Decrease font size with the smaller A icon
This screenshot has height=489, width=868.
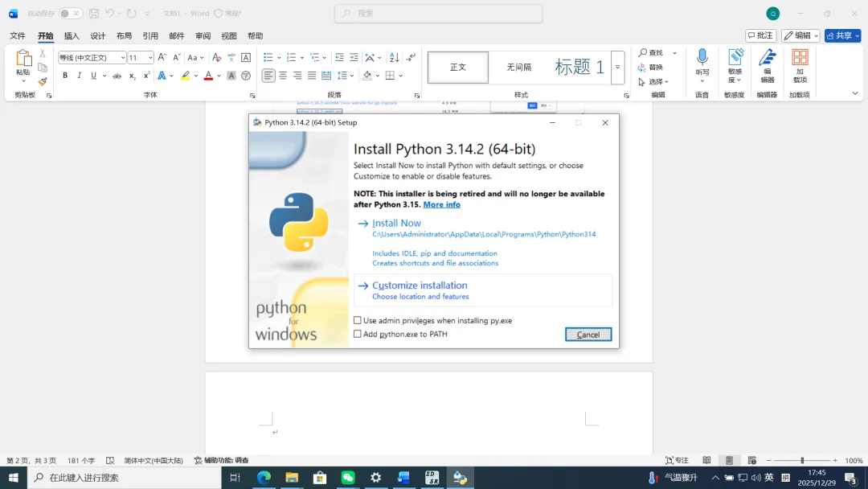pyautogui.click(x=176, y=57)
